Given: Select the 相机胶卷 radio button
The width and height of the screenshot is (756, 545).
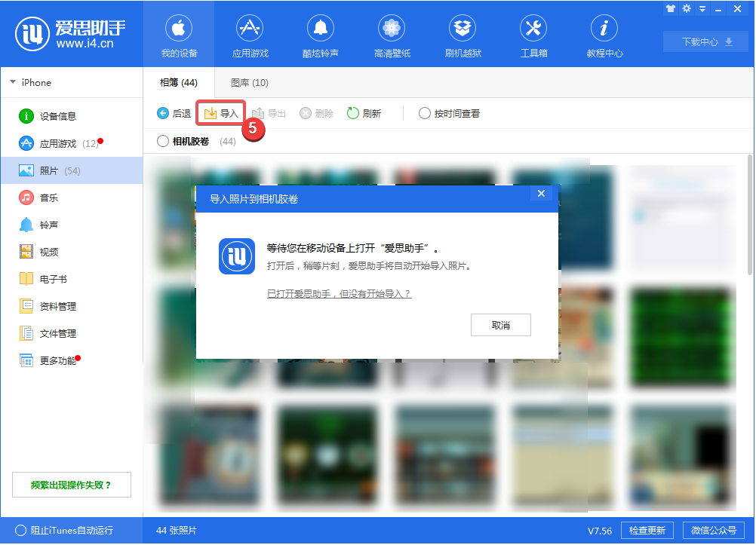Looking at the screenshot, I should point(161,141).
